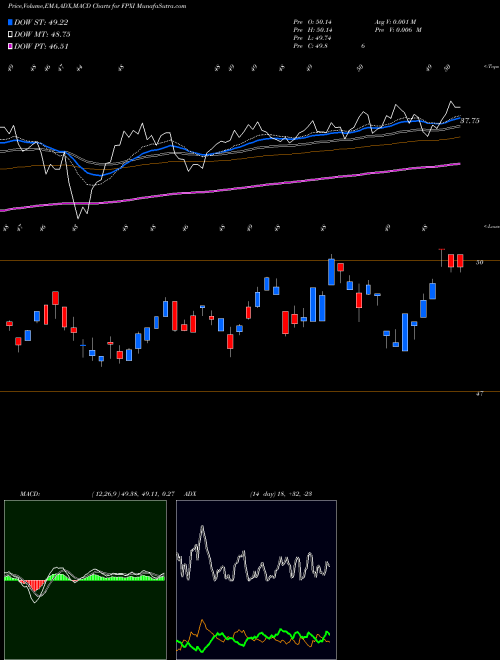Select the 'DOW ST: 49.22' label
Screen dimensions: 500x660
point(41,22)
